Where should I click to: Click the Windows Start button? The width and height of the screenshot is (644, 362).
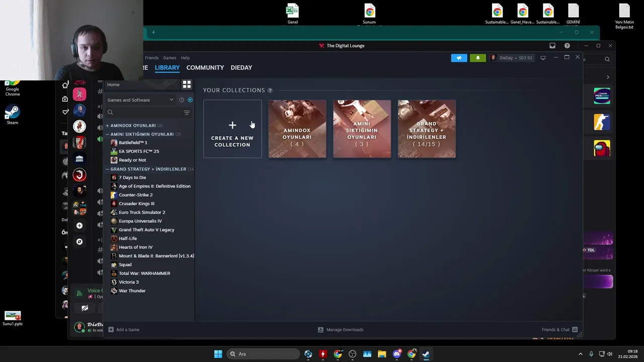(x=218, y=354)
